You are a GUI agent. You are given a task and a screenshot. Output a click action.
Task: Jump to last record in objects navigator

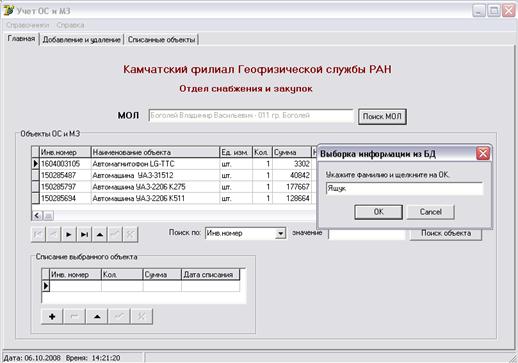pyautogui.click(x=84, y=234)
